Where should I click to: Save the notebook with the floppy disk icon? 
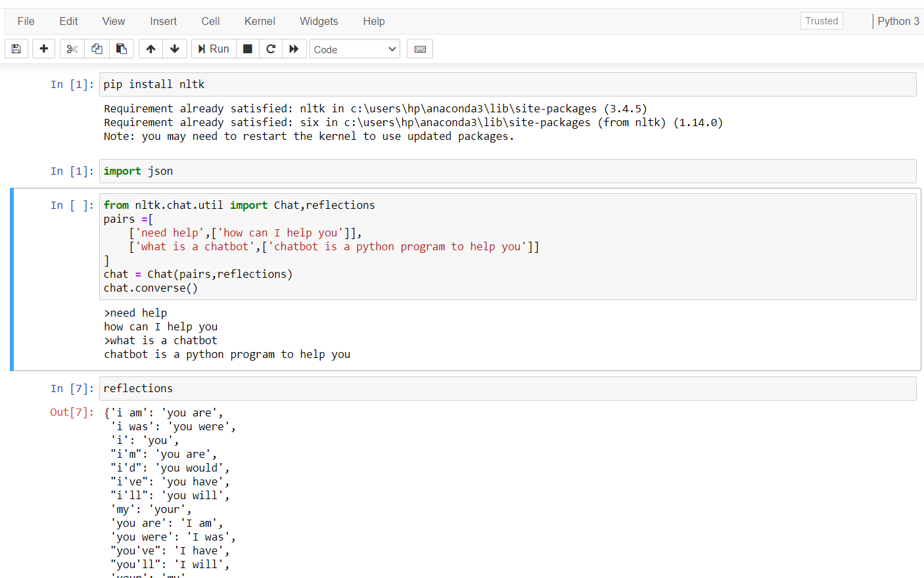point(16,49)
